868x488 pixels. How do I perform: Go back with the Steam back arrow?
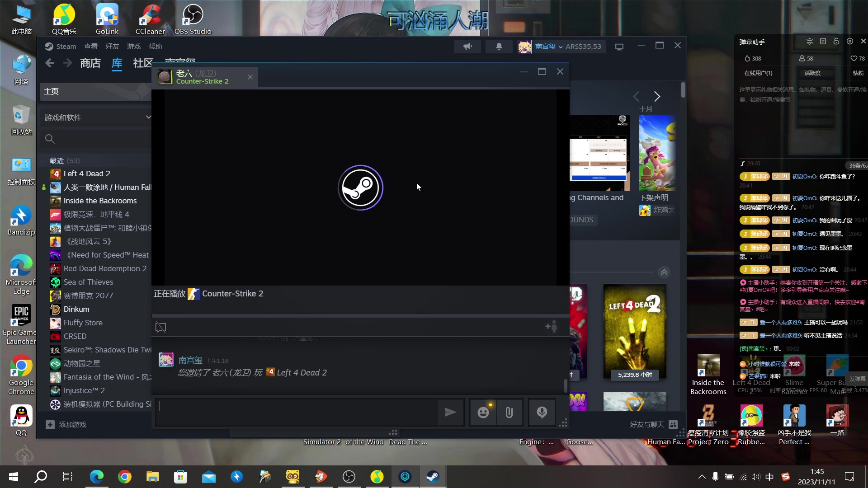point(50,63)
